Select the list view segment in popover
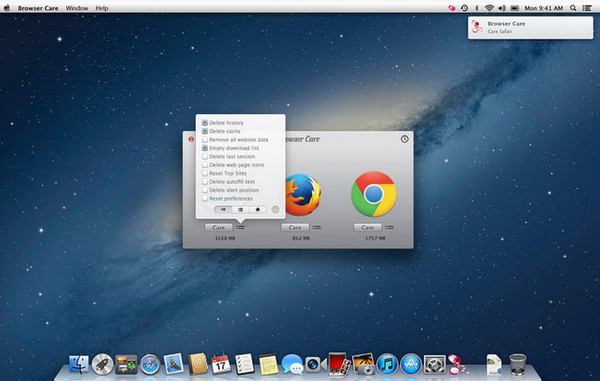 (x=240, y=210)
